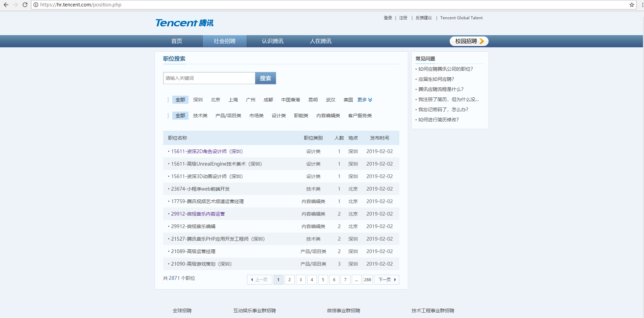
Task: Open FAQ 我忘记密码了,怎么办?
Action: (x=443, y=109)
